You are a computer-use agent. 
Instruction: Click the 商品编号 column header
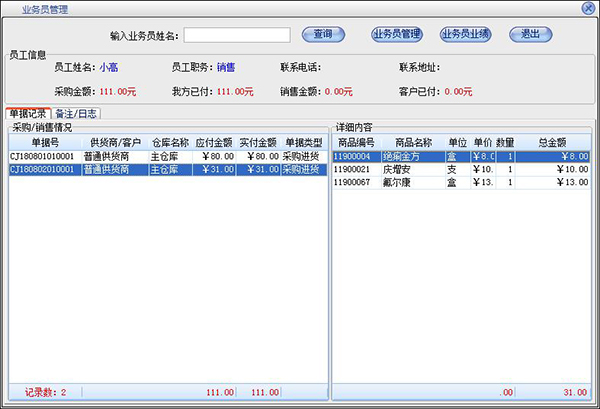357,143
